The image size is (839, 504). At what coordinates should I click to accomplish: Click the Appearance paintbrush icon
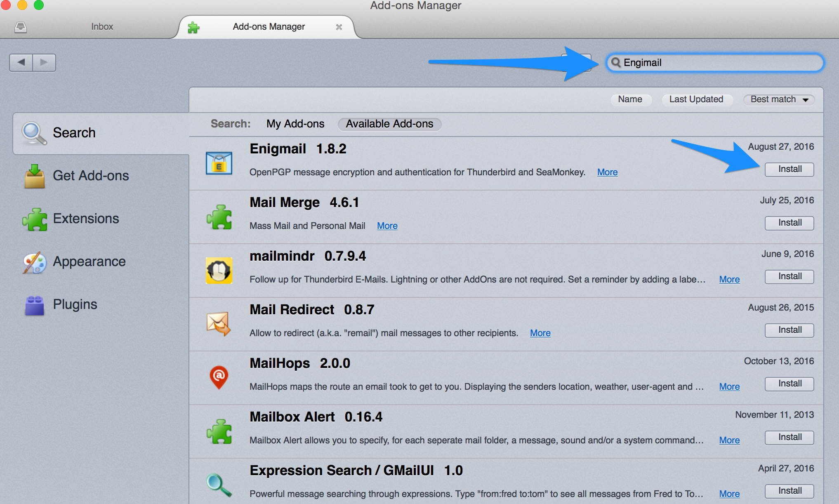[x=33, y=261]
